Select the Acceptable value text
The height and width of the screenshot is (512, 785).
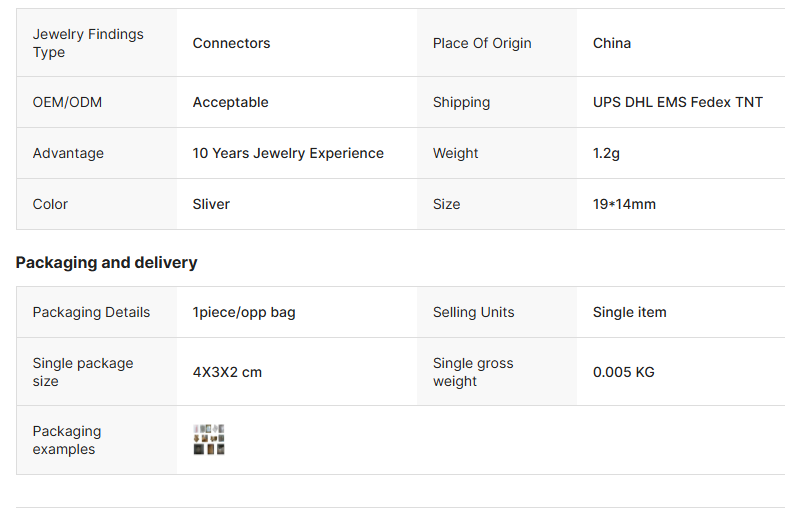coord(230,102)
